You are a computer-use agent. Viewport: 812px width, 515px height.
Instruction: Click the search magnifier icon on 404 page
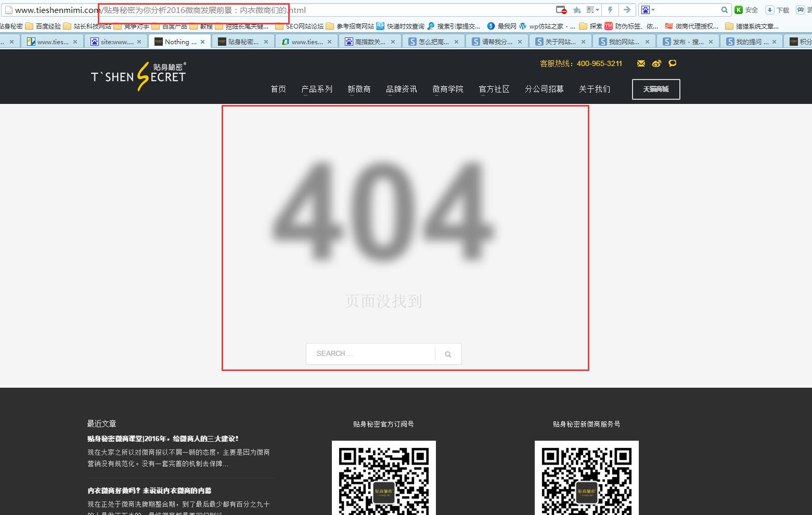448,354
